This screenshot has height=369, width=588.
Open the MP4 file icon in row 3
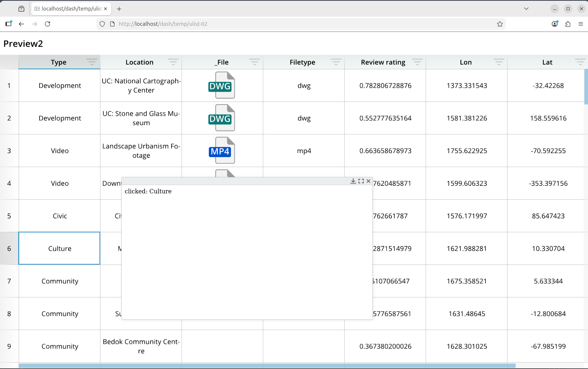tap(222, 151)
